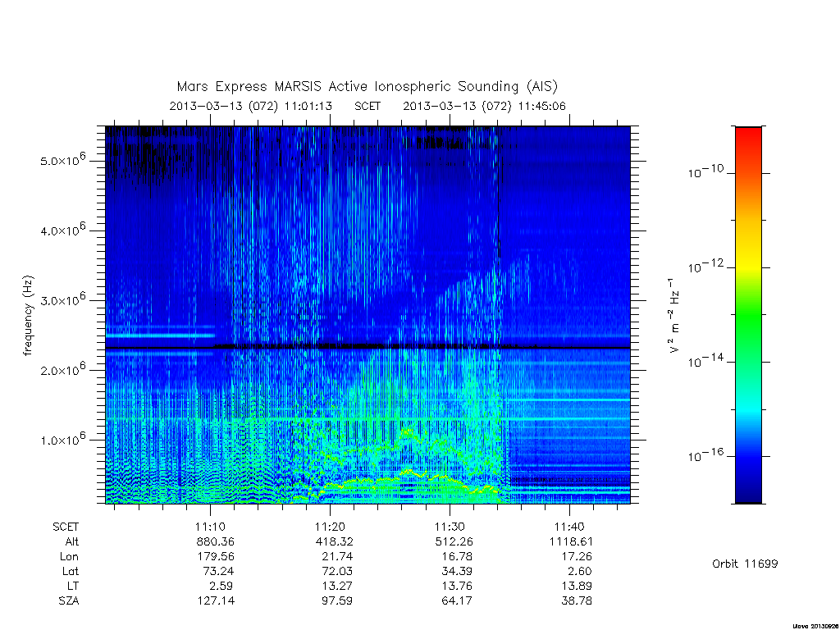Click local time value 13.27

[337, 586]
